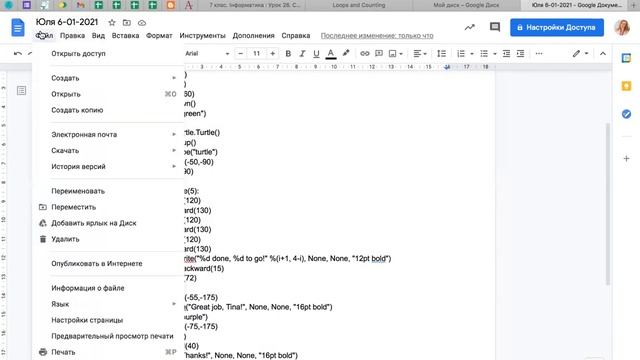
Task: Open the text color picker
Action: click(331, 53)
